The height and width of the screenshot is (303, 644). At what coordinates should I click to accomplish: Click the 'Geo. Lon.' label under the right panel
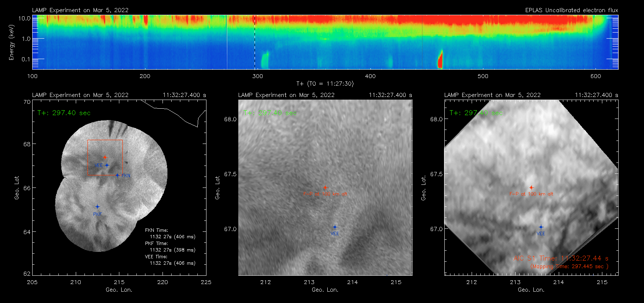coord(531,290)
